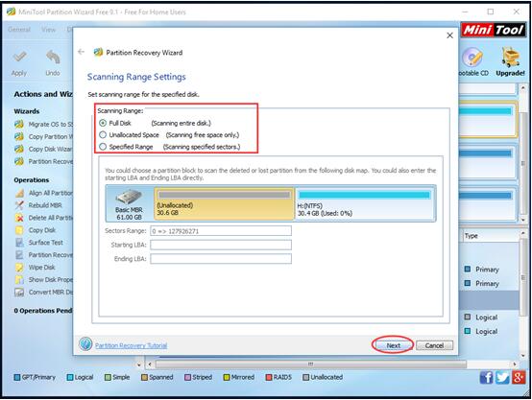The image size is (532, 400).
Task: Click Rebuild MBR operation
Action: 38,205
